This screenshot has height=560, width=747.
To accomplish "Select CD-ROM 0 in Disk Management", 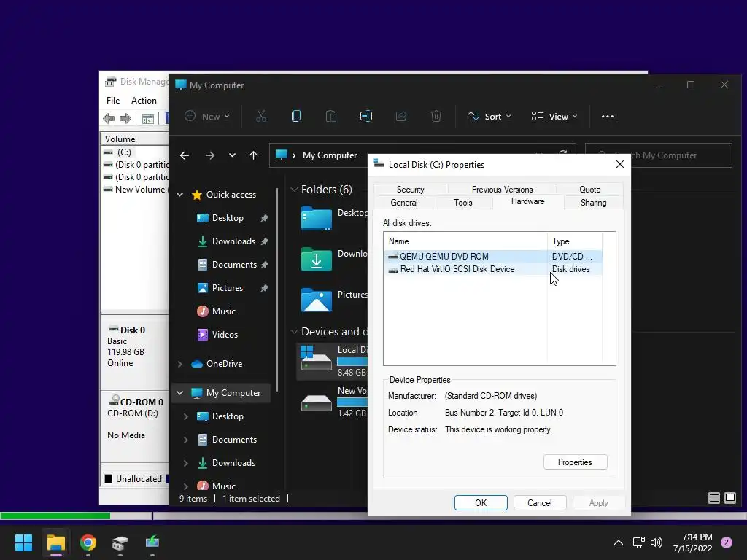I will (135, 426).
